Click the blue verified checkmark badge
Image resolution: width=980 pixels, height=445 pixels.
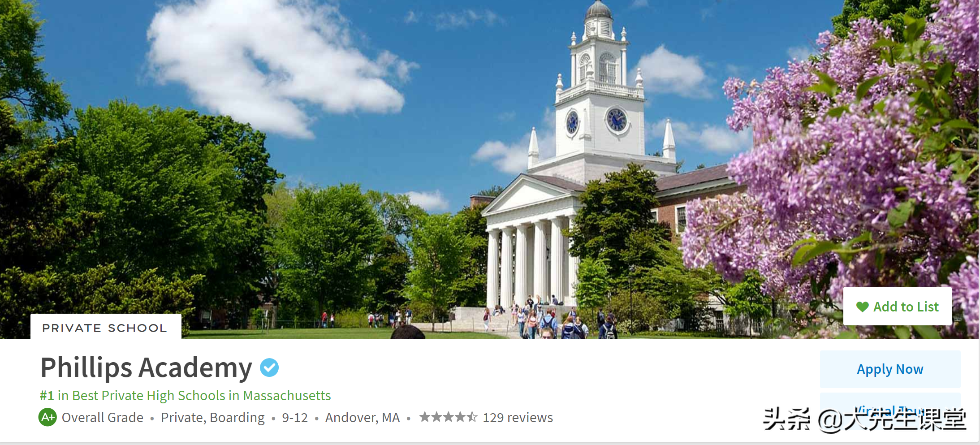click(x=269, y=367)
